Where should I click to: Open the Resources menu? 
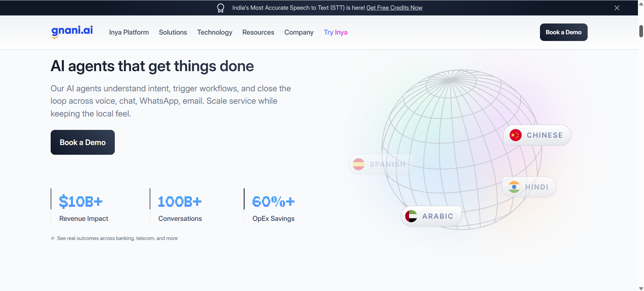pos(258,32)
